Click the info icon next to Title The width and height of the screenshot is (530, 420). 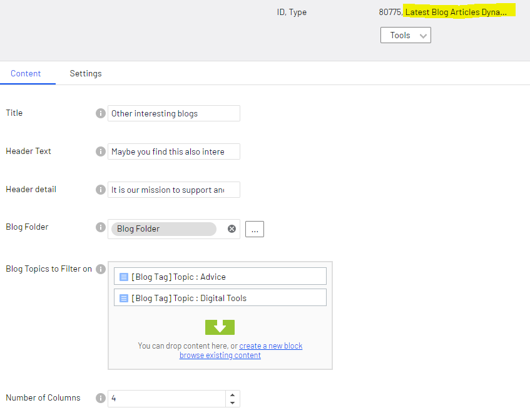click(x=100, y=113)
